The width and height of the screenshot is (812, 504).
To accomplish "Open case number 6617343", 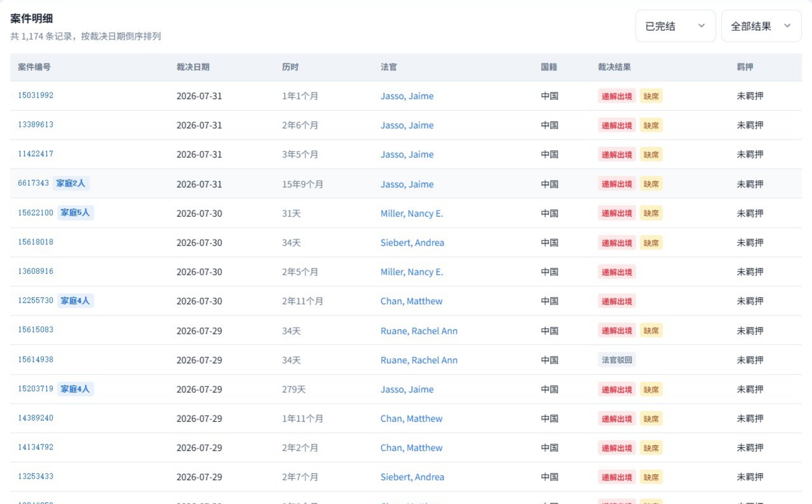I will pyautogui.click(x=33, y=183).
